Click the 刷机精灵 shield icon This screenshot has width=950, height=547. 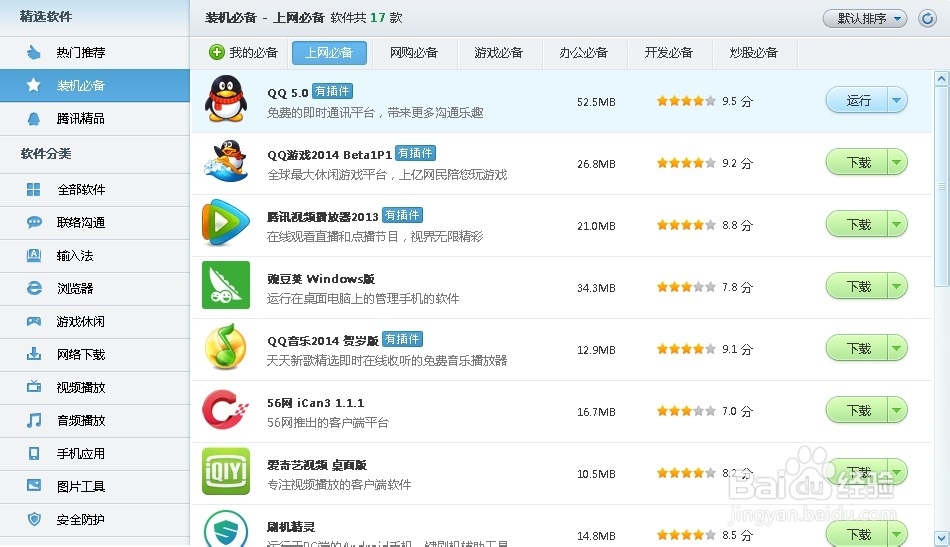tap(226, 529)
